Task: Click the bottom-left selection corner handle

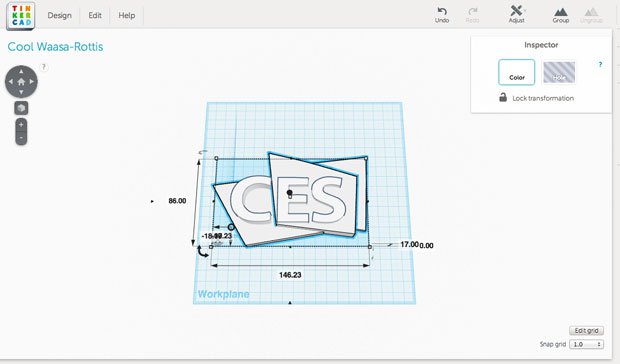Action: [211, 247]
